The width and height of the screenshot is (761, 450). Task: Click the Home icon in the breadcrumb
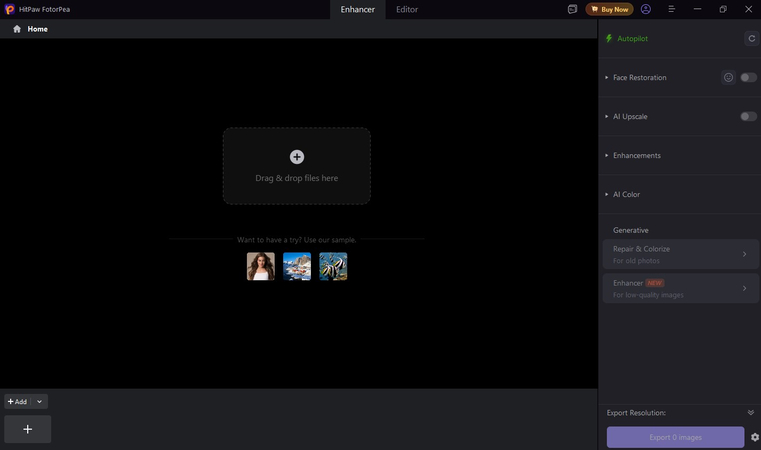[x=17, y=29]
